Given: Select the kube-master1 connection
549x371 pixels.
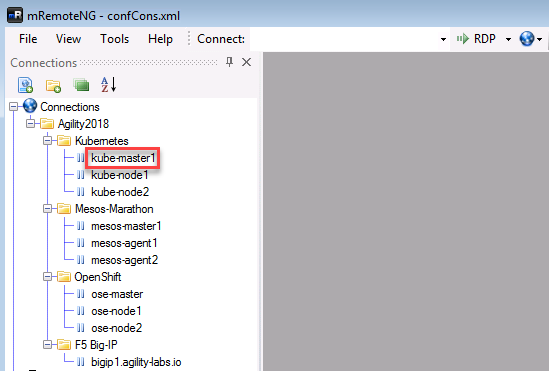Looking at the screenshot, I should point(123,158).
